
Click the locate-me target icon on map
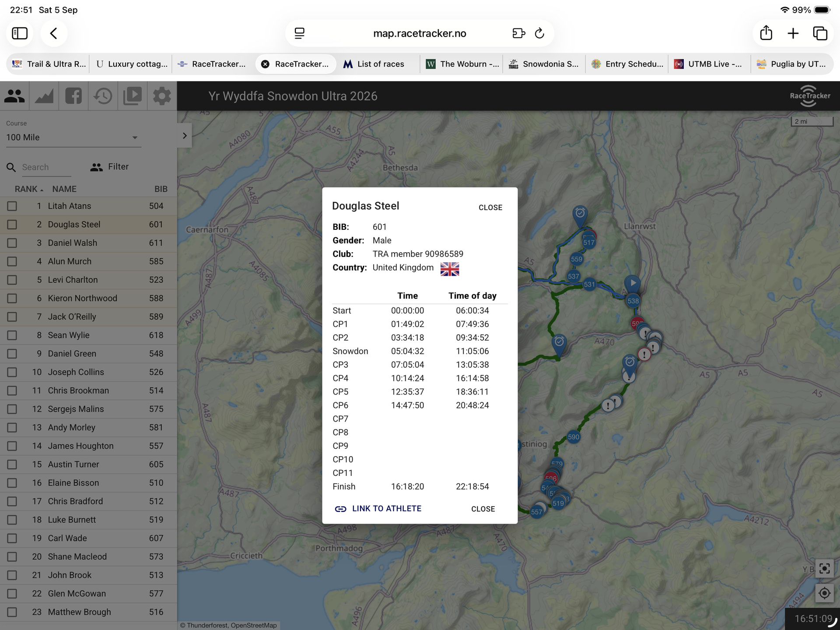coord(824,593)
